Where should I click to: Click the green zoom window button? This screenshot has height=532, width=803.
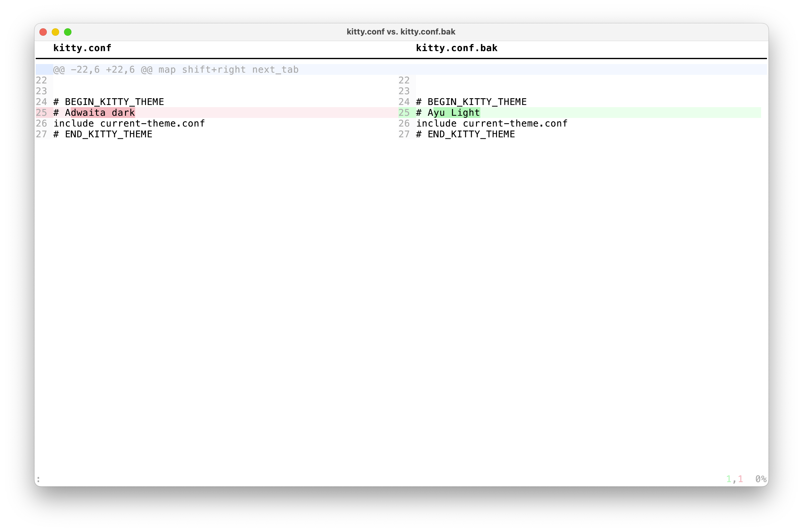(x=68, y=32)
